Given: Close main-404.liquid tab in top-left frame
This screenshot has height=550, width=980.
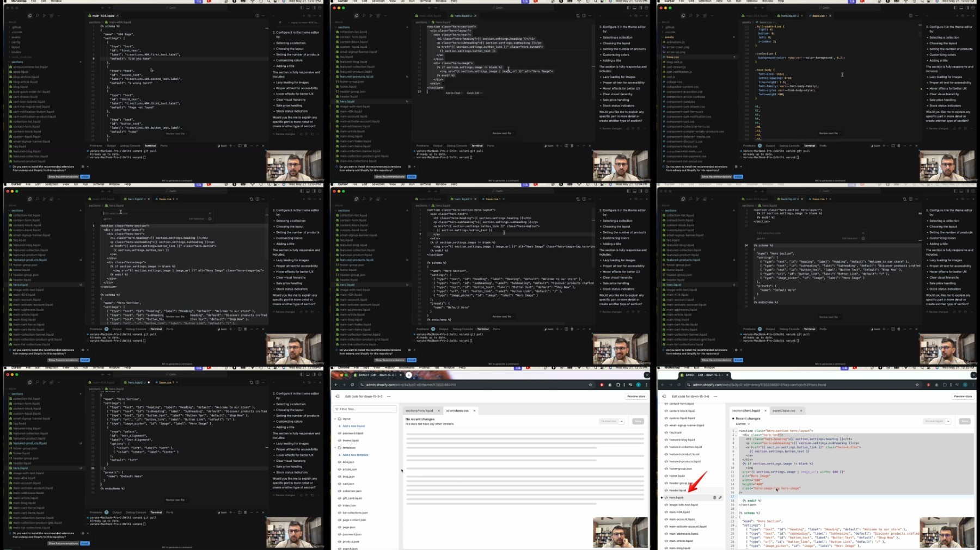Looking at the screenshot, I should pos(118,16).
